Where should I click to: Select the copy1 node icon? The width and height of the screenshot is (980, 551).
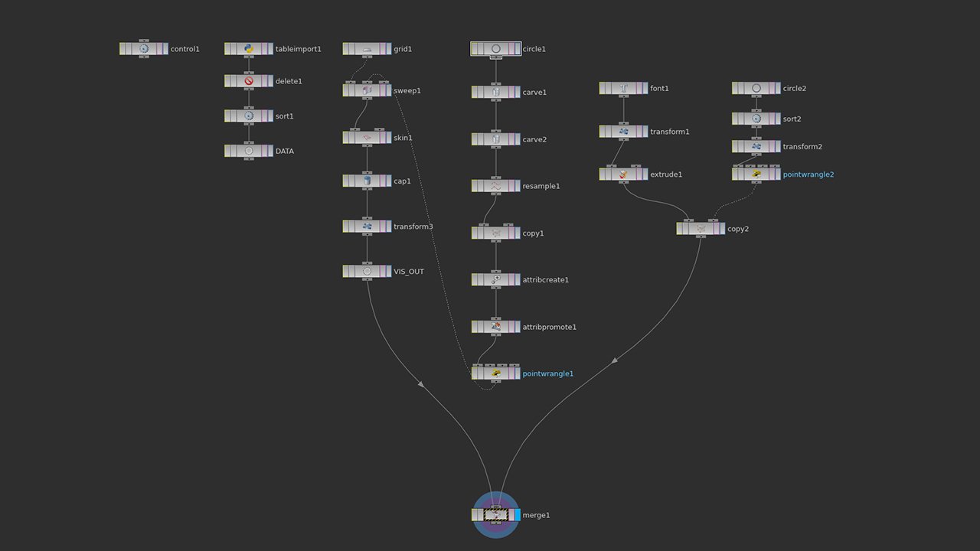496,233
